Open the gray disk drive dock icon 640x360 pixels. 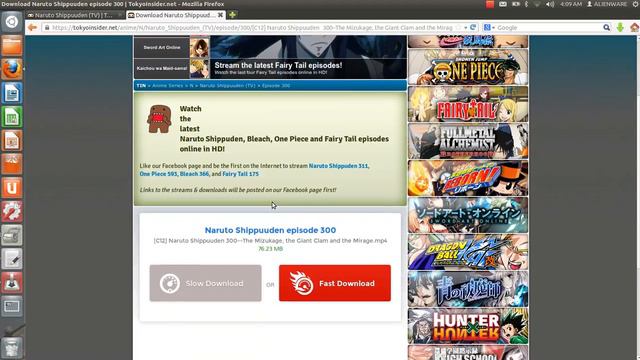(11, 235)
